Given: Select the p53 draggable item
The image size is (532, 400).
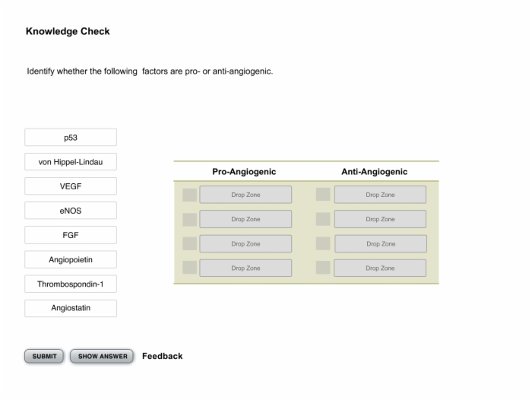Looking at the screenshot, I should [x=71, y=137].
